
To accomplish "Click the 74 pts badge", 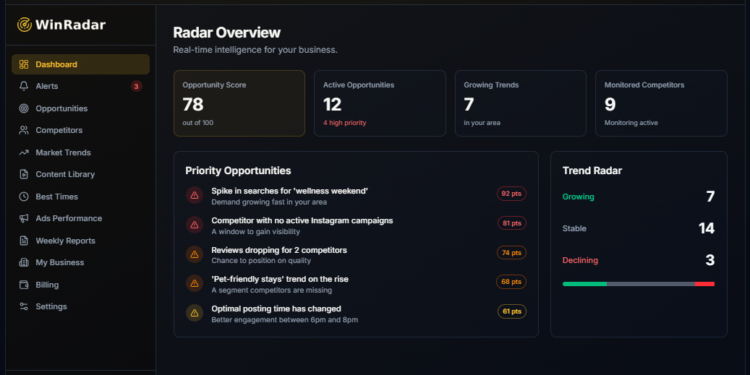I will pyautogui.click(x=511, y=253).
